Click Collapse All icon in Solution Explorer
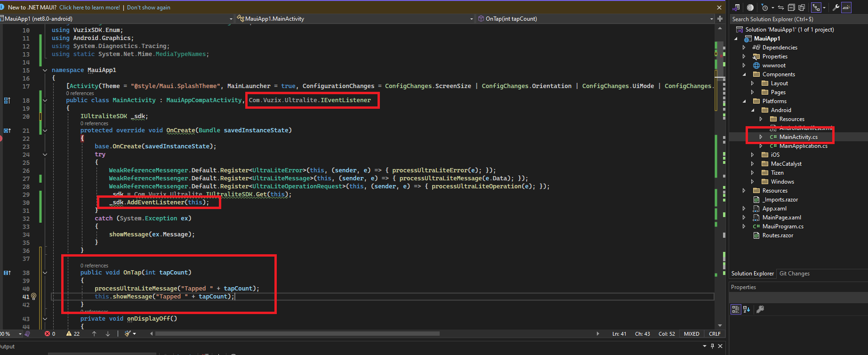Image resolution: width=868 pixels, height=355 pixels. click(791, 8)
